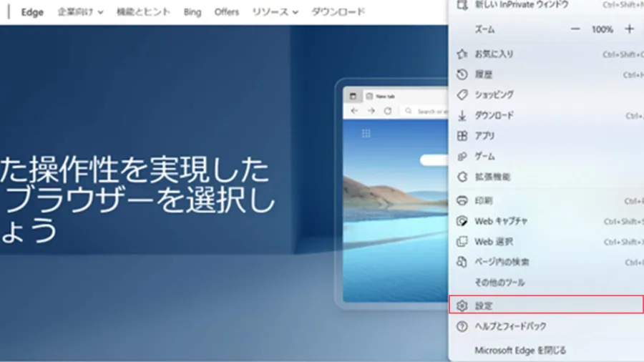Open ダウンロード from the Edge menu
The height and width of the screenshot is (362, 644).
click(x=546, y=115)
